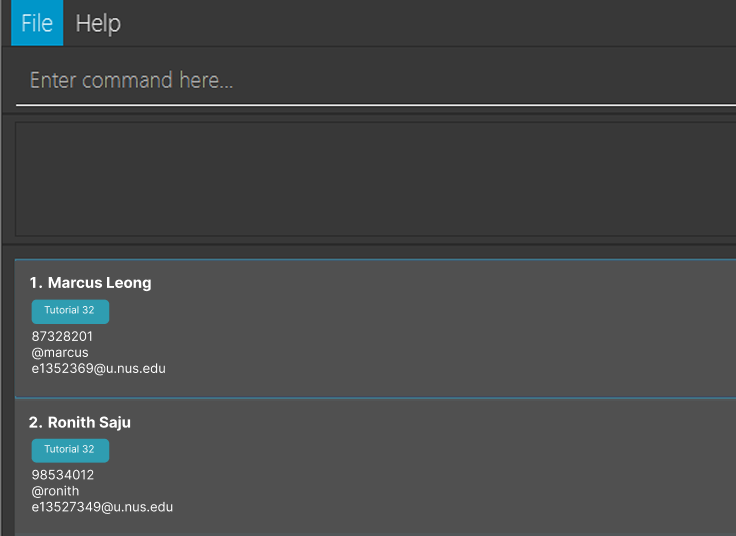
Task: Click index number 2 beside Ronith Saju
Action: [35, 423]
